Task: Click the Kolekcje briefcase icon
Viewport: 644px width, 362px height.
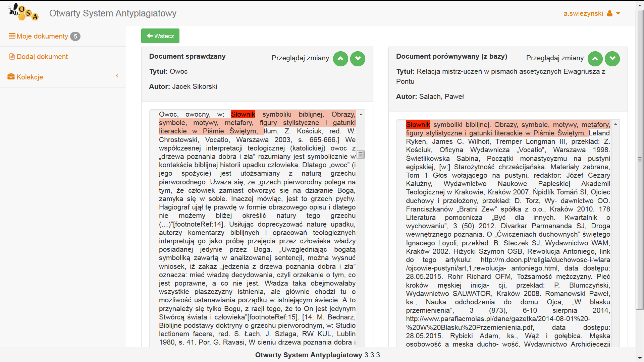Action: [x=11, y=77]
